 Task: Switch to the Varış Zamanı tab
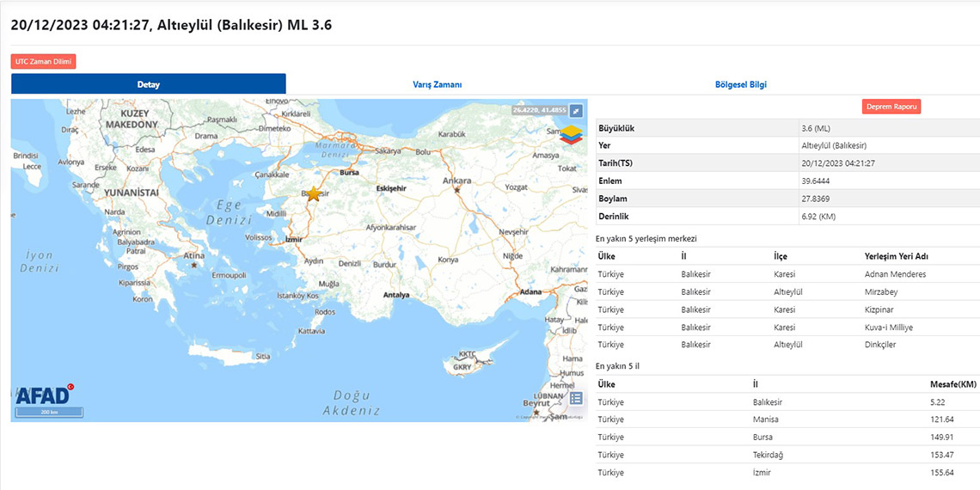(438, 84)
